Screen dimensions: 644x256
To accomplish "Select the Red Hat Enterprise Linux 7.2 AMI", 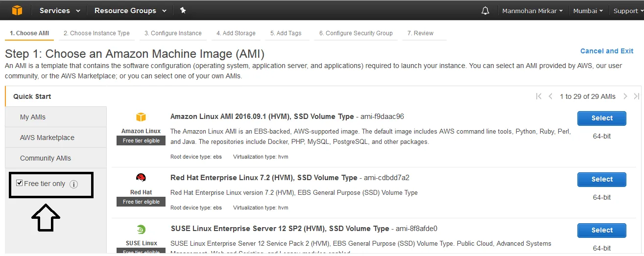I will [x=601, y=179].
